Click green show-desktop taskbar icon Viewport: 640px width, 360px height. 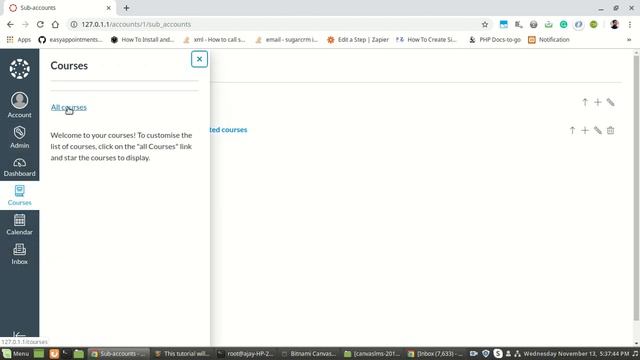pyautogui.click(x=39, y=353)
